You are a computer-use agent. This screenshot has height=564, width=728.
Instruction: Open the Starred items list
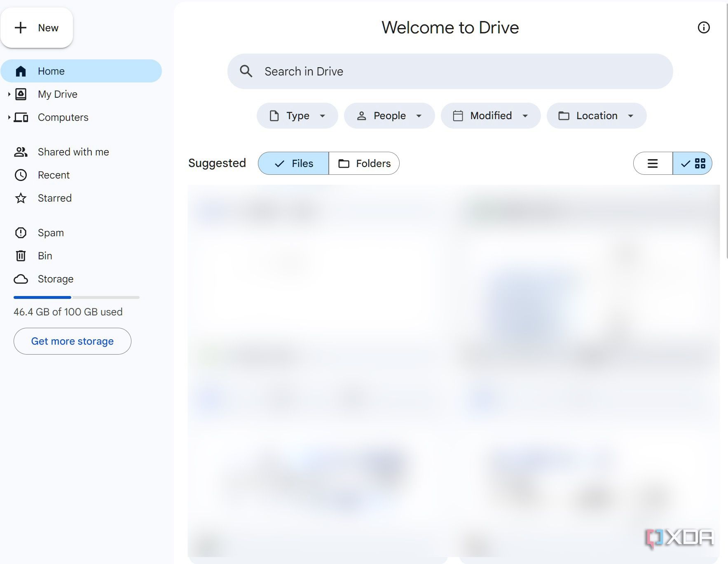pos(55,198)
